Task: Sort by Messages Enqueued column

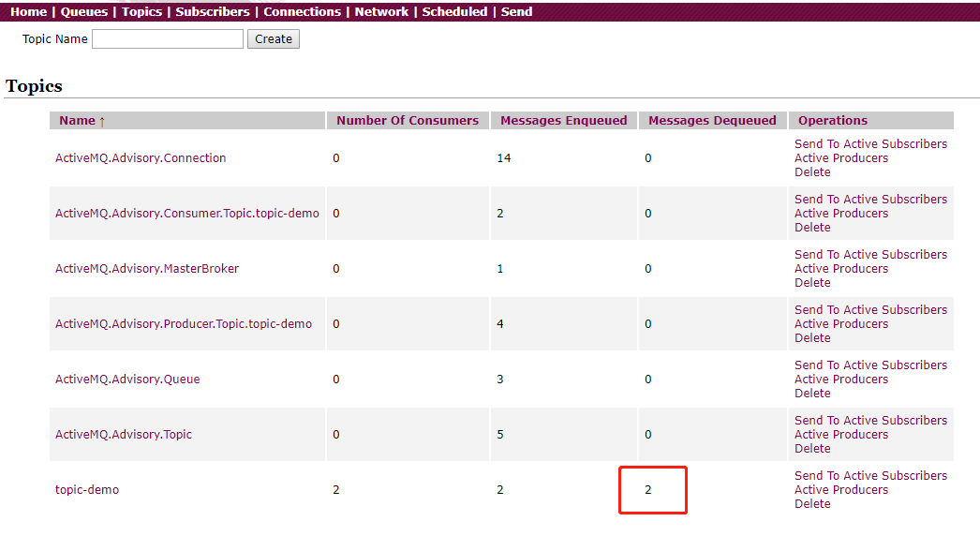Action: click(564, 121)
